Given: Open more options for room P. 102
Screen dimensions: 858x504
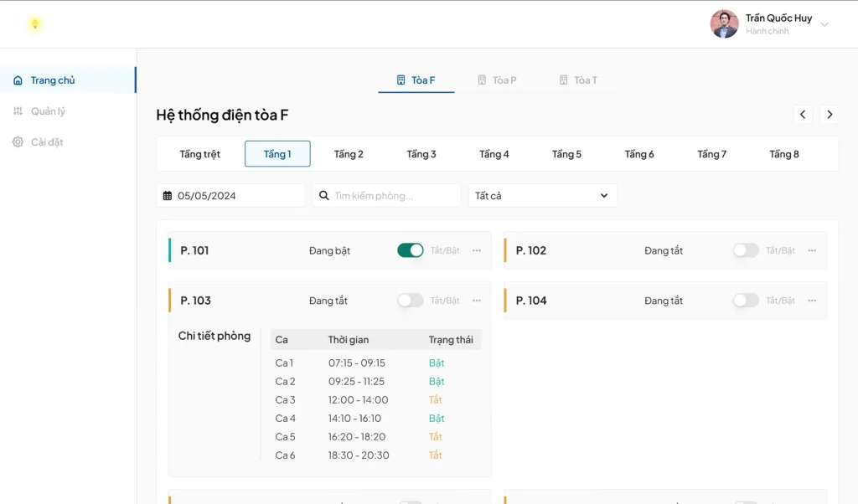Looking at the screenshot, I should pyautogui.click(x=812, y=250).
